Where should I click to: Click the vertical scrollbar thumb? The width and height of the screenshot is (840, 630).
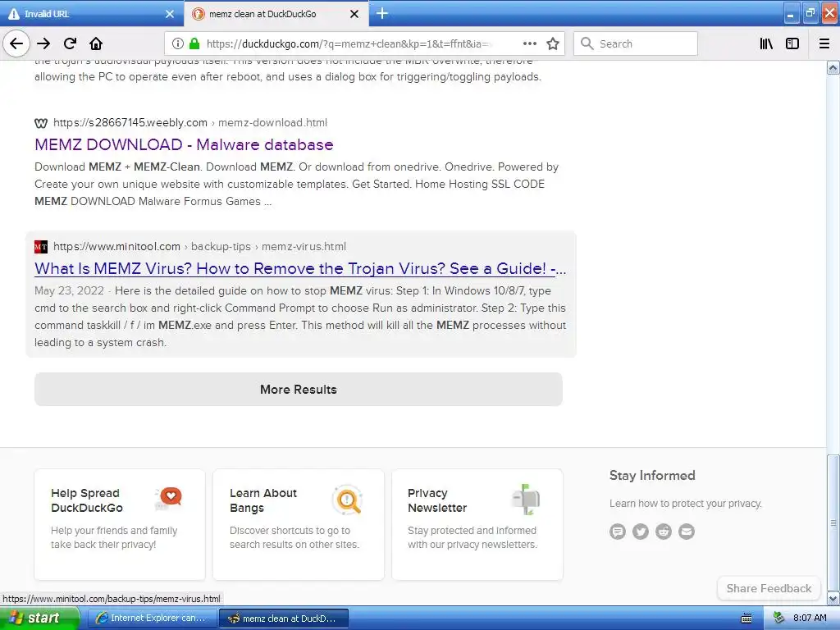pyautogui.click(x=833, y=523)
